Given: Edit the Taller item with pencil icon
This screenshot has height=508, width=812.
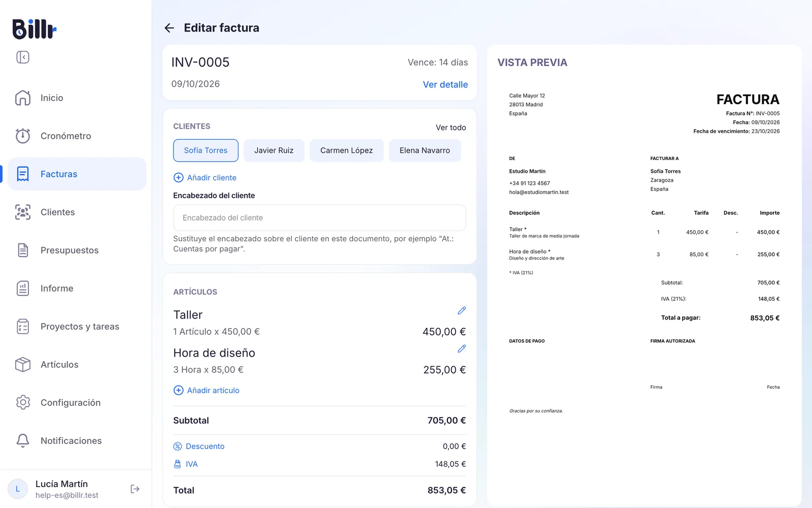Looking at the screenshot, I should (461, 310).
